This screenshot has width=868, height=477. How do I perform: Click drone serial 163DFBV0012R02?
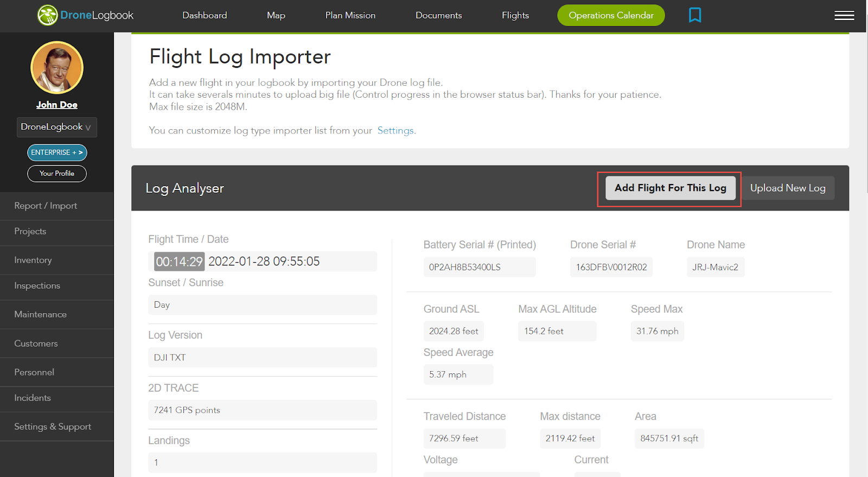pyautogui.click(x=611, y=267)
